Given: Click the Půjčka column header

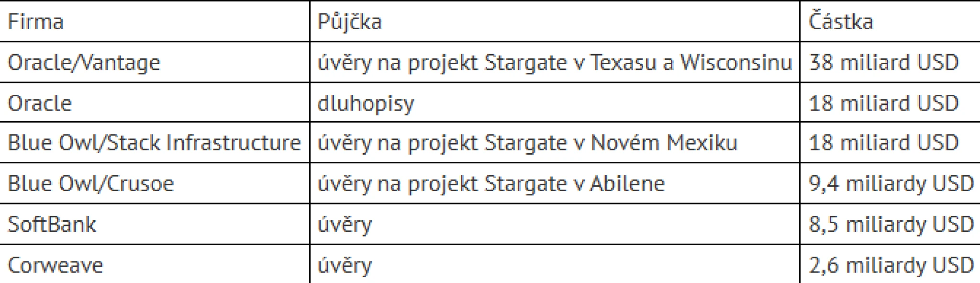Looking at the screenshot, I should [350, 22].
